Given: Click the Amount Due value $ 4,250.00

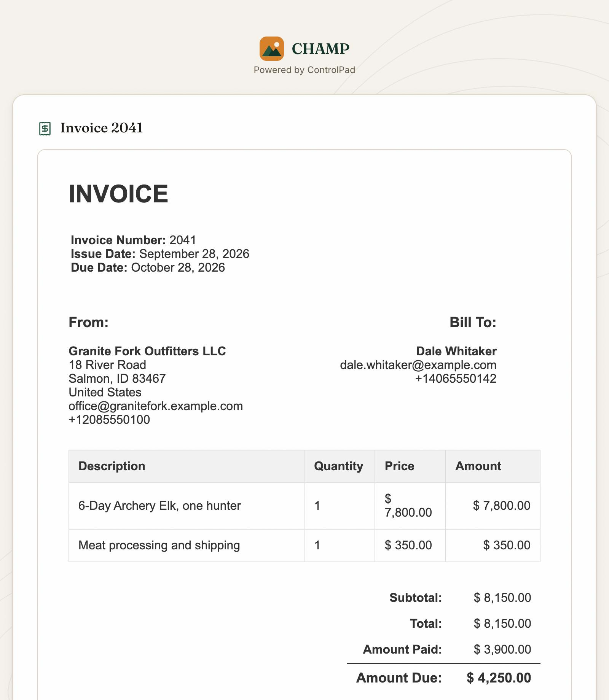Looking at the screenshot, I should coord(499,678).
